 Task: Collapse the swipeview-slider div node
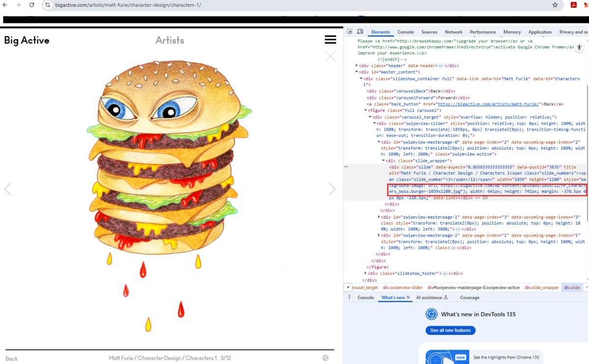[x=375, y=124]
